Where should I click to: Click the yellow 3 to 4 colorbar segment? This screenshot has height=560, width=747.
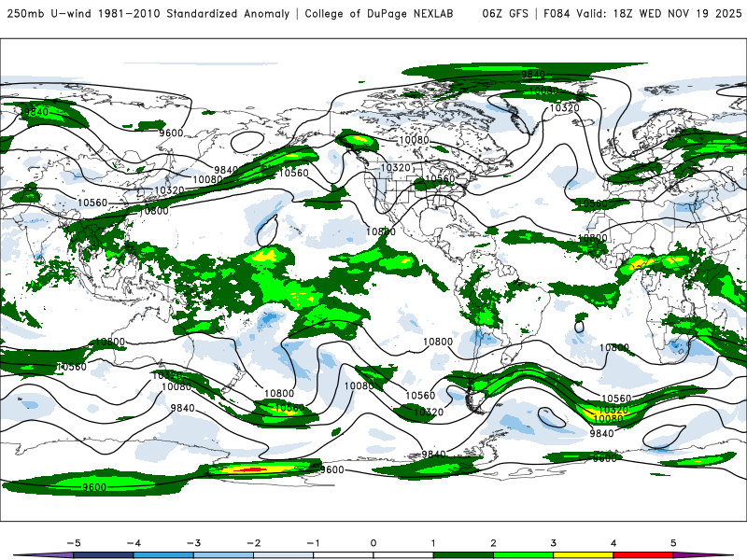pos(584,555)
